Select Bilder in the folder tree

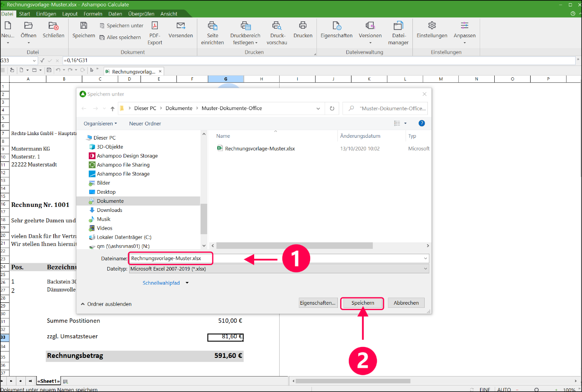coord(103,183)
